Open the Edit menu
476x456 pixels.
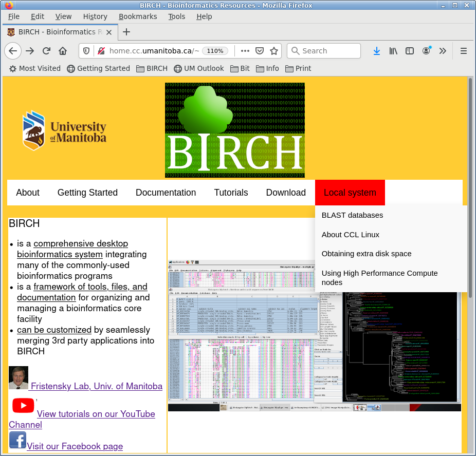38,16
